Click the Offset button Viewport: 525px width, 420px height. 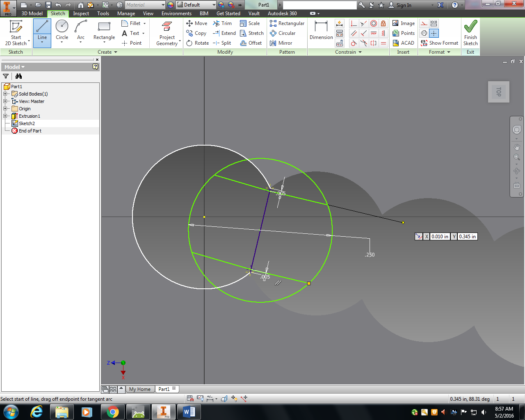251,43
